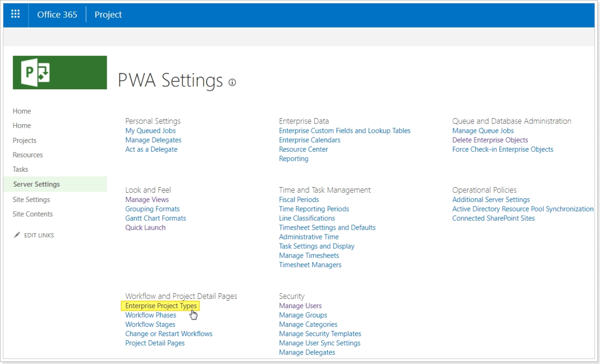This screenshot has height=364, width=600.
Task: Open Resource Center link
Action: point(303,149)
